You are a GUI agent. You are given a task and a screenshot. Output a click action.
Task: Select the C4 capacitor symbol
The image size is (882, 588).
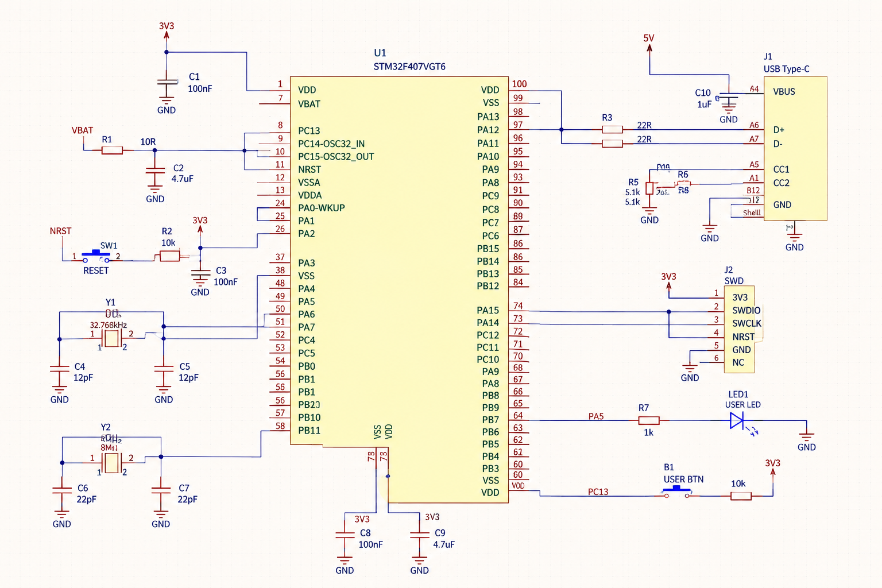(x=59, y=367)
